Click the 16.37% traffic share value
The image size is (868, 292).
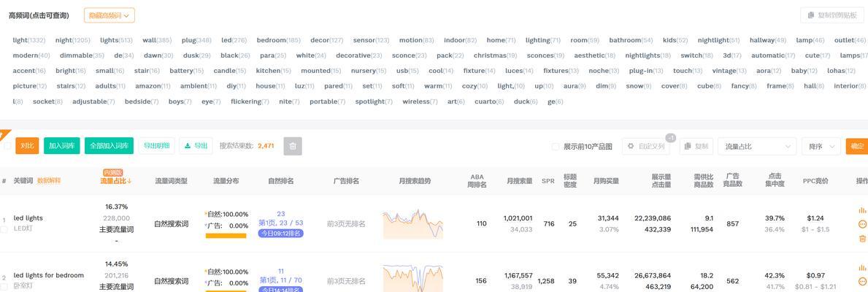click(116, 207)
